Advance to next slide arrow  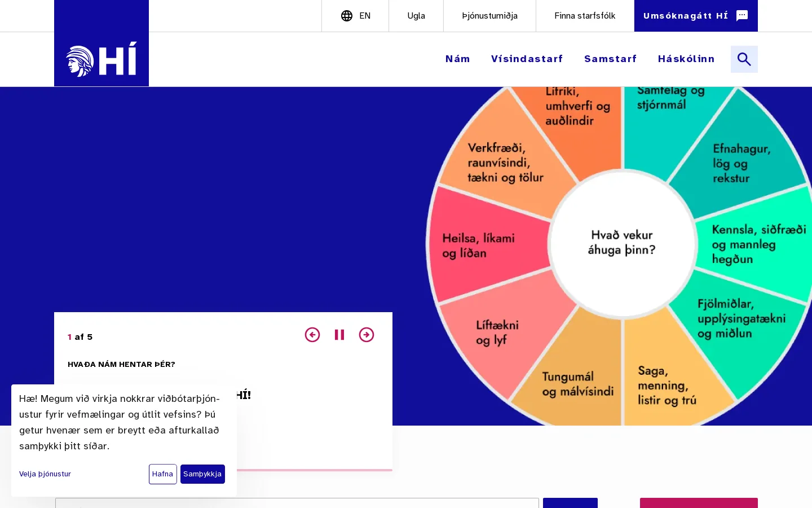click(367, 335)
